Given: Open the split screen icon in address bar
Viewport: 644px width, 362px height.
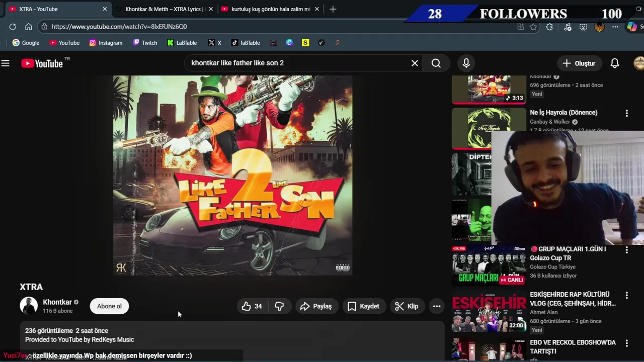Looking at the screenshot, I should click(521, 27).
